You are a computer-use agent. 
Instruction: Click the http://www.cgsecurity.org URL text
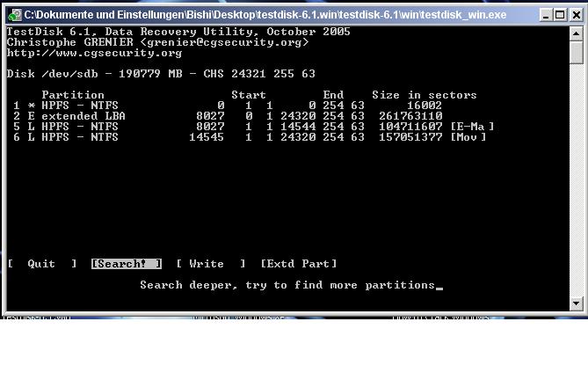[94, 53]
